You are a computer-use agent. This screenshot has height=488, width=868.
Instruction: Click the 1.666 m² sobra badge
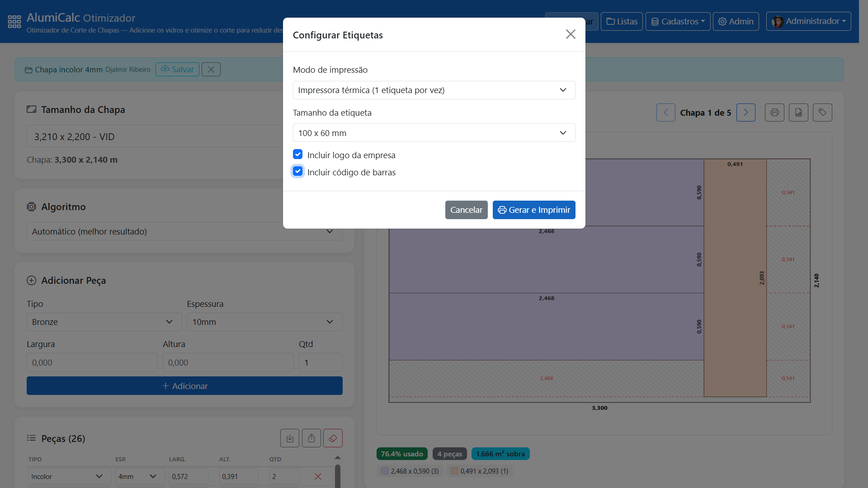tap(500, 454)
